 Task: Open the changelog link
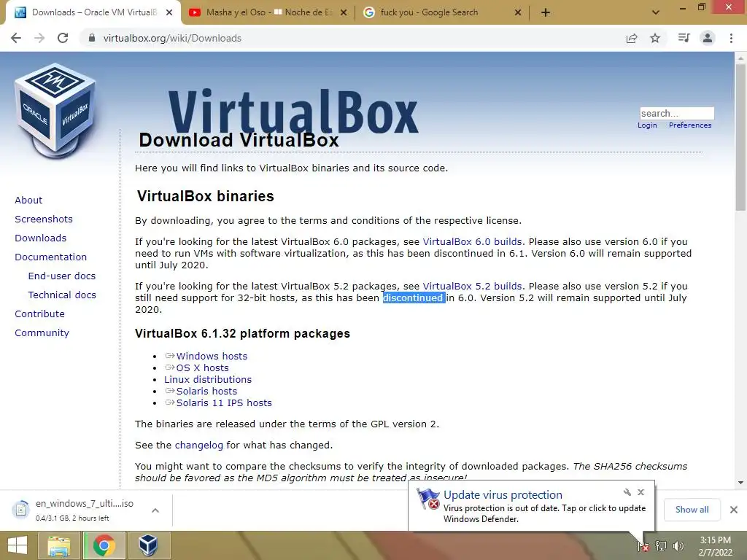(198, 446)
